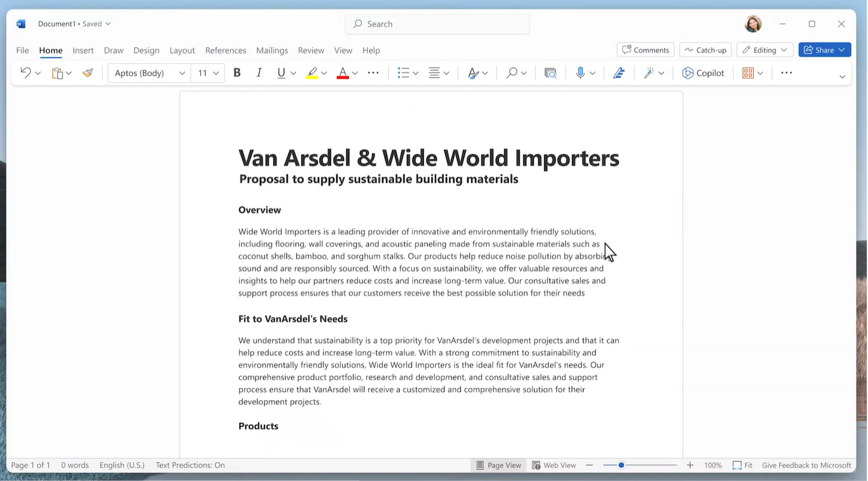Open Copilot from the ribbon
This screenshot has height=481, width=868.
[703, 73]
